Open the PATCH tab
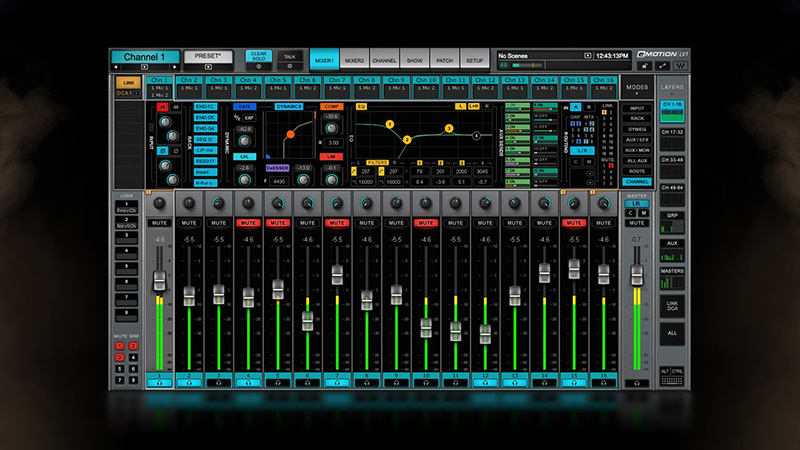This screenshot has width=800, height=450. [444, 60]
